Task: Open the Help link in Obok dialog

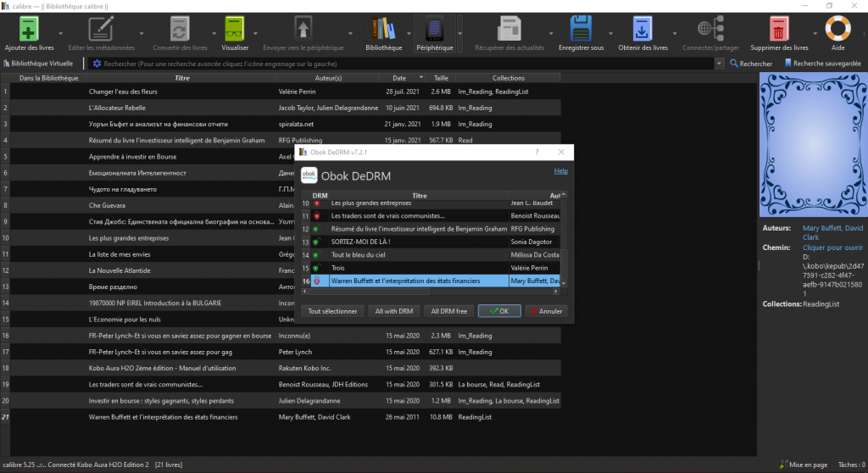Action: tap(561, 171)
